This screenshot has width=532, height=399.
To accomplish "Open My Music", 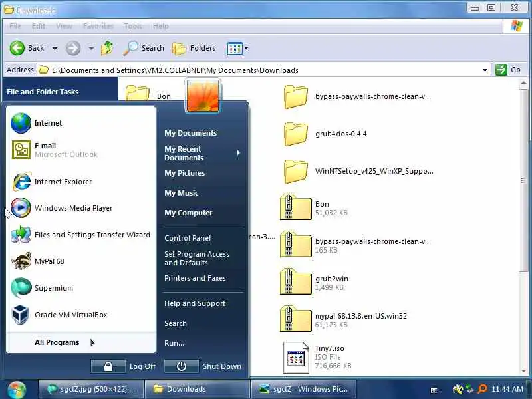I will pos(181,193).
